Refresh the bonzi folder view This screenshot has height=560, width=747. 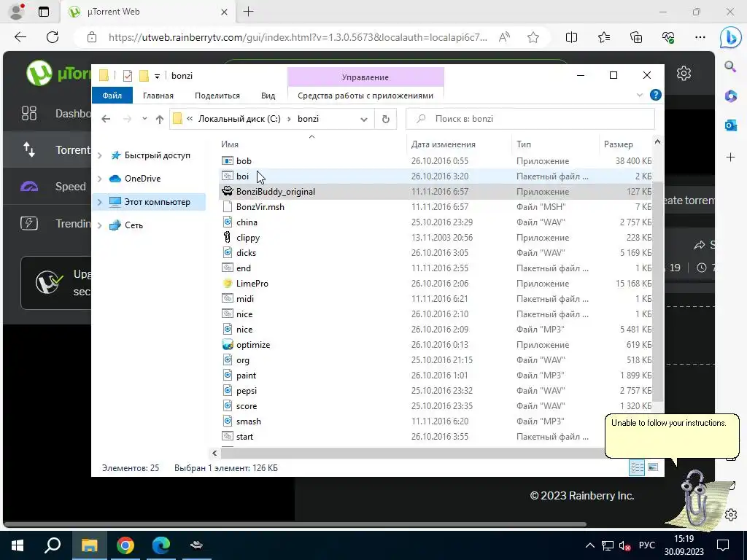click(x=385, y=119)
